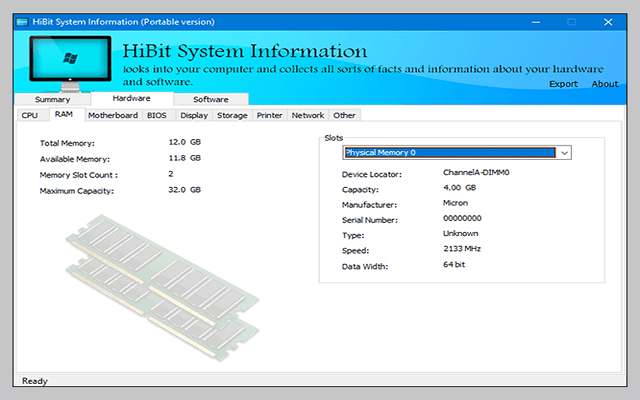Viewport: 640px width, 400px height.
Task: Select the Hardware tab
Action: 131,99
